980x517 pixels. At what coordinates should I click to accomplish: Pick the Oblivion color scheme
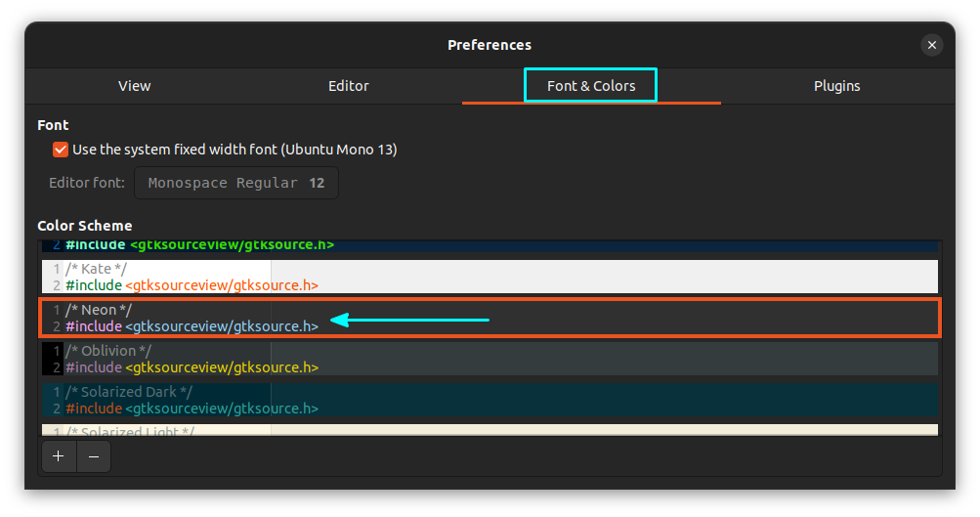point(489,359)
